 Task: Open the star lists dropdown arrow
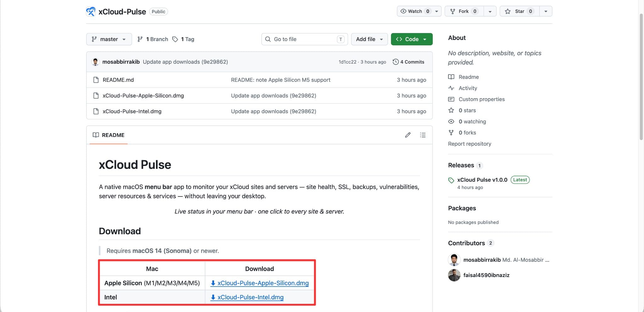point(546,11)
